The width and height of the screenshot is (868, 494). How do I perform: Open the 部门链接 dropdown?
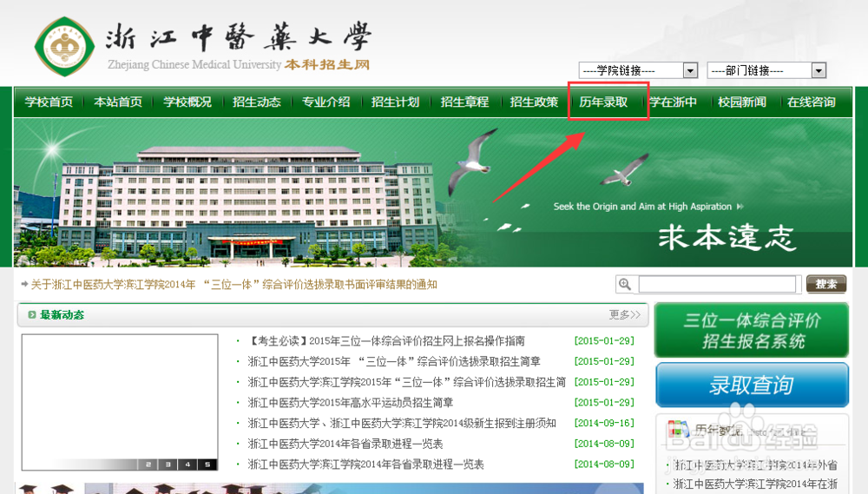(x=766, y=70)
